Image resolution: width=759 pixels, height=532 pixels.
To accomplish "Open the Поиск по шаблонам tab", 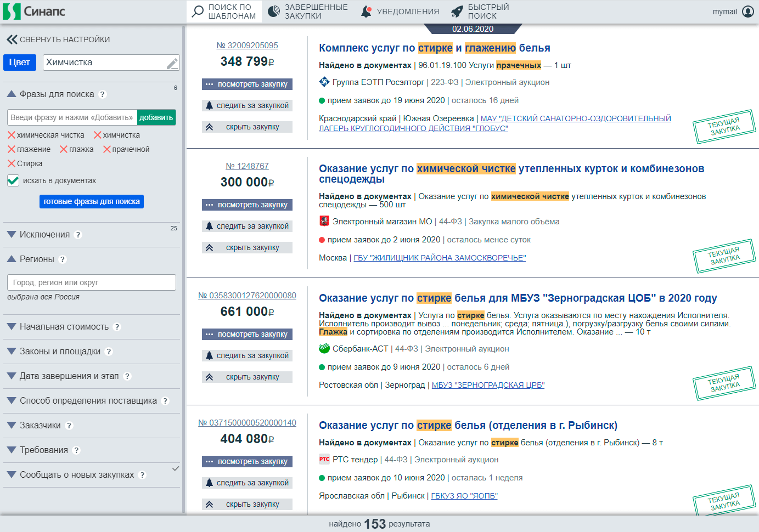I will (224, 12).
